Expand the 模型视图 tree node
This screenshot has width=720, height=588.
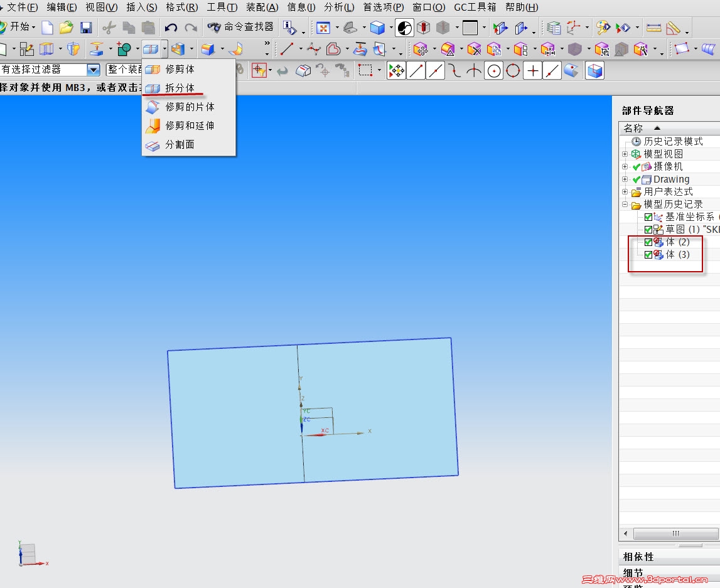[x=625, y=154]
